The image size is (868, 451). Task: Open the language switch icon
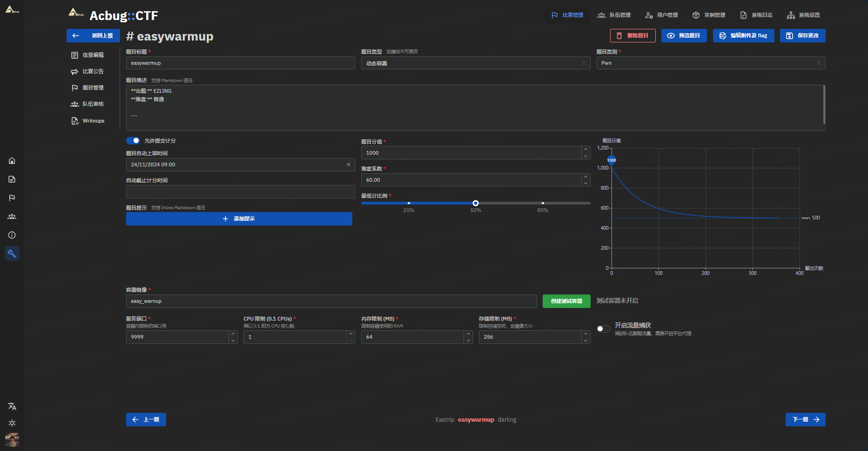tap(12, 406)
